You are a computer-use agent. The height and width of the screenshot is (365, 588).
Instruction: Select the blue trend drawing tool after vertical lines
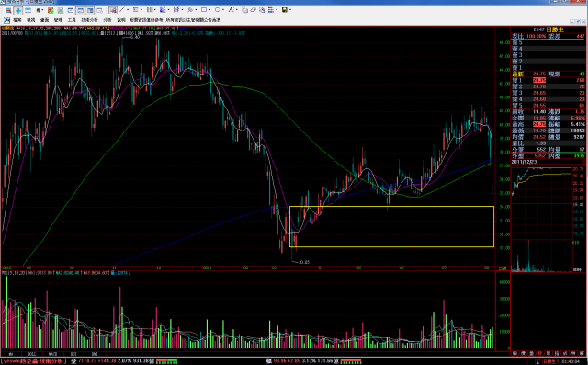163,10
